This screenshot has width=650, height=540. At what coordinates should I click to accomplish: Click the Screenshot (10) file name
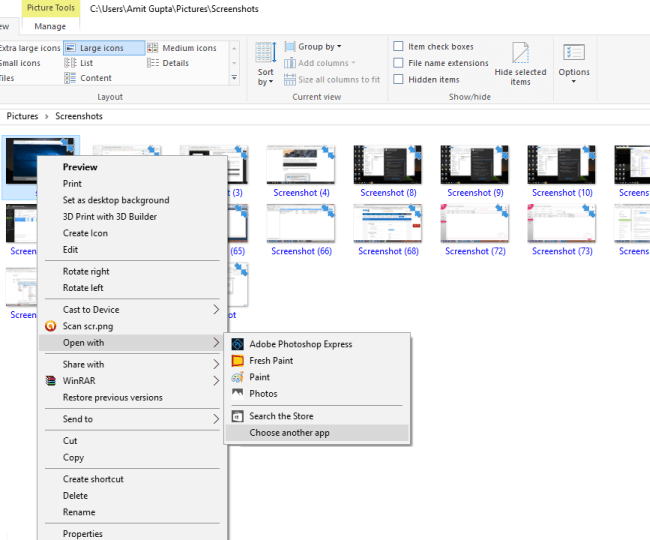[563, 193]
